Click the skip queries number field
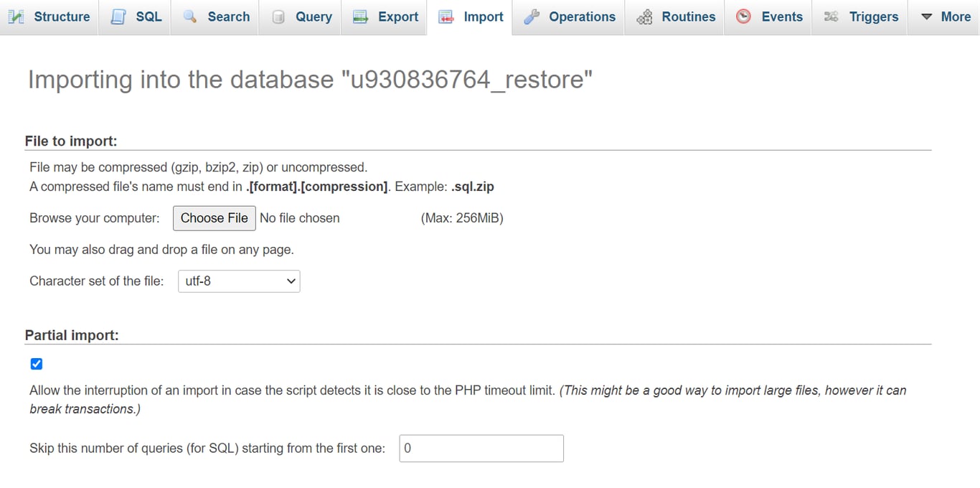This screenshot has width=980, height=488. point(481,448)
